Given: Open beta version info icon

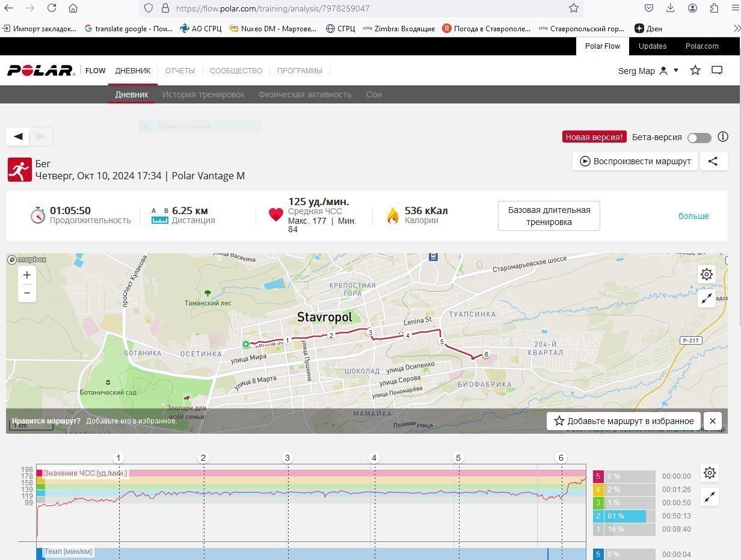Looking at the screenshot, I should pyautogui.click(x=723, y=137).
